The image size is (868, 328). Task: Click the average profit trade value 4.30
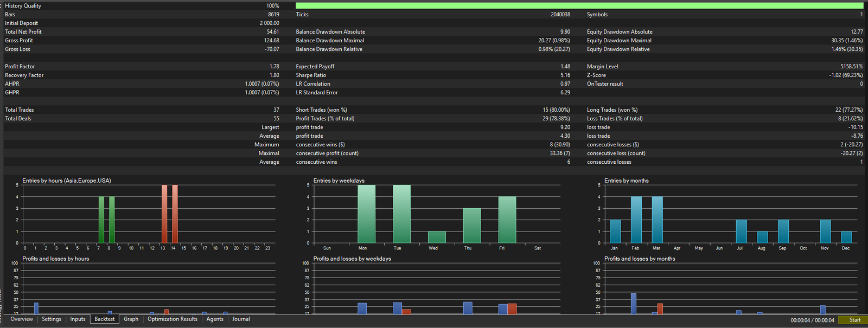click(565, 136)
